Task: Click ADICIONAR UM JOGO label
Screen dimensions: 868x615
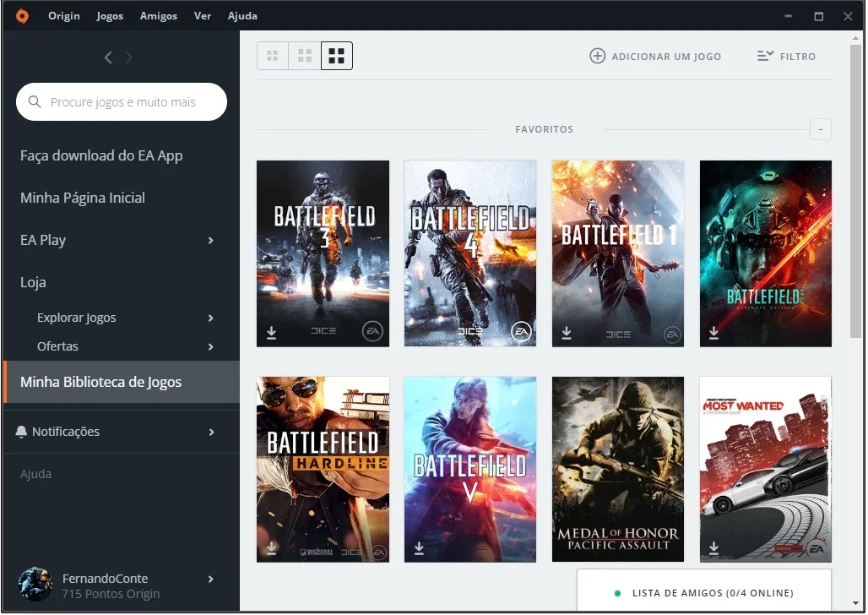Action: [x=666, y=57]
